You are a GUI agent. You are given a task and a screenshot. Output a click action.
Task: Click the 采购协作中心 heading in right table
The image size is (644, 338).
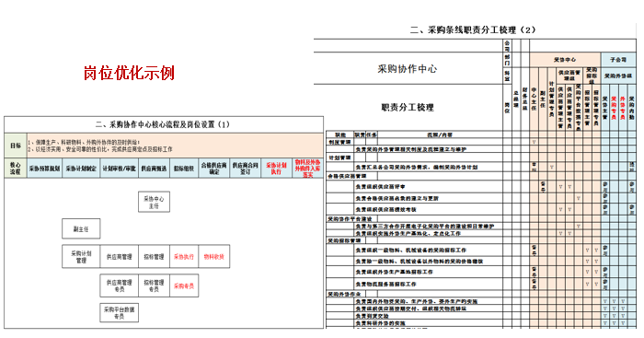point(407,69)
